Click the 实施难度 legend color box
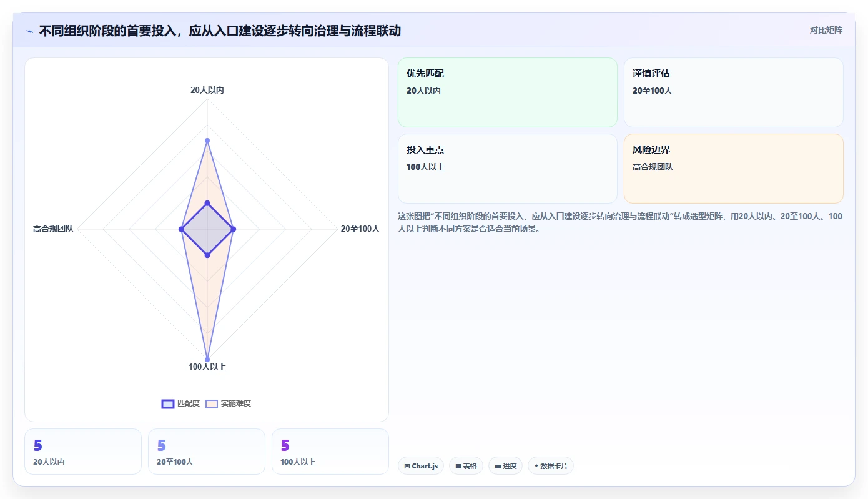This screenshot has width=868, height=499. pyautogui.click(x=212, y=403)
